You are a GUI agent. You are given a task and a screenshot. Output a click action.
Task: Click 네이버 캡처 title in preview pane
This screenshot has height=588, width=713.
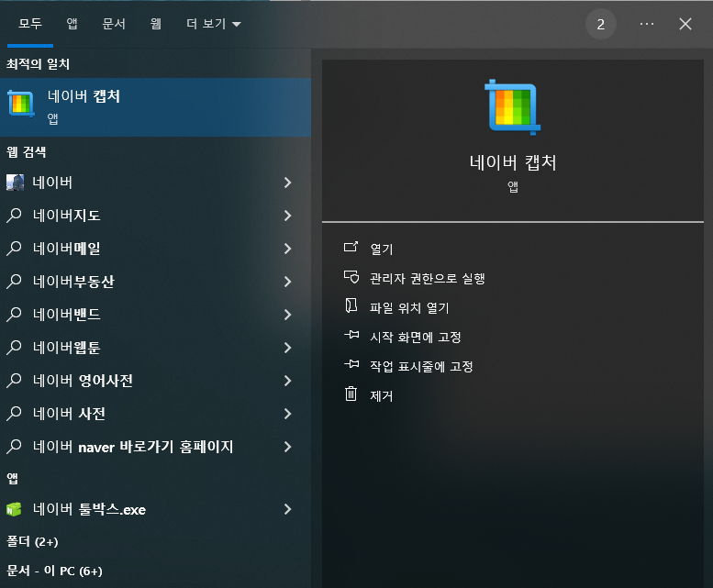(513, 162)
